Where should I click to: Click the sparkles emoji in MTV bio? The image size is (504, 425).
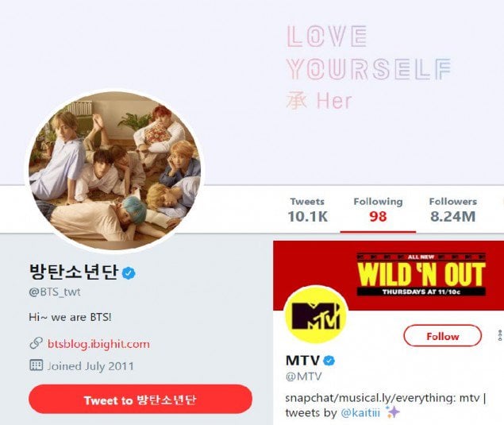(392, 412)
